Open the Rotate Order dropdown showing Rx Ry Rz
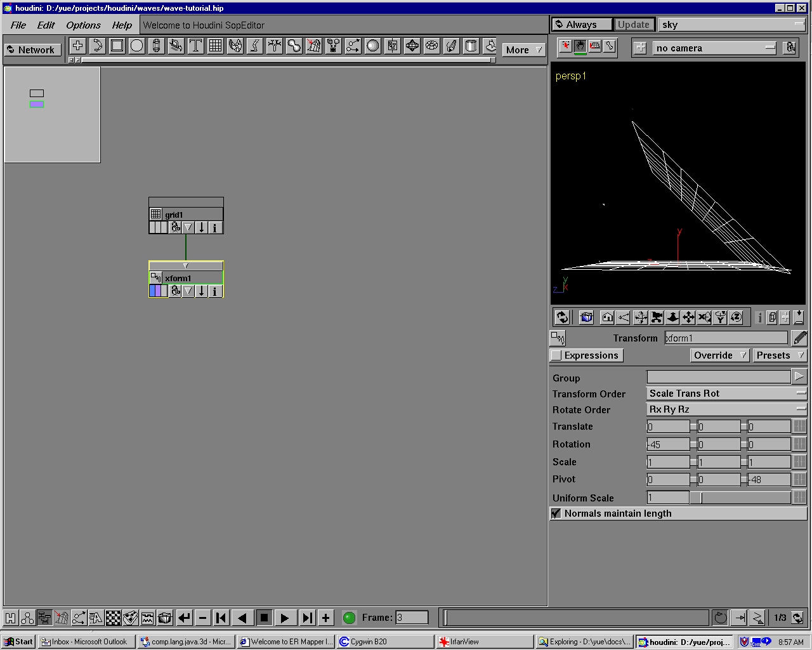 pos(726,409)
